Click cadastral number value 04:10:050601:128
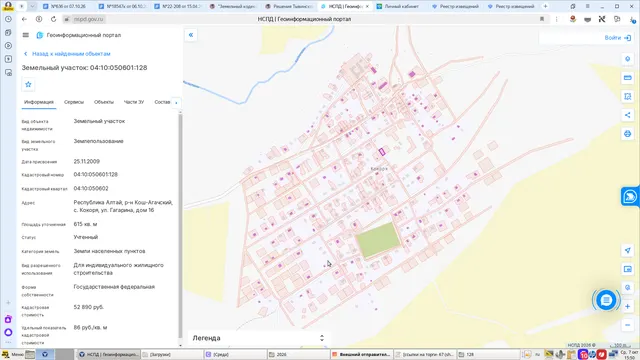 tap(96, 174)
